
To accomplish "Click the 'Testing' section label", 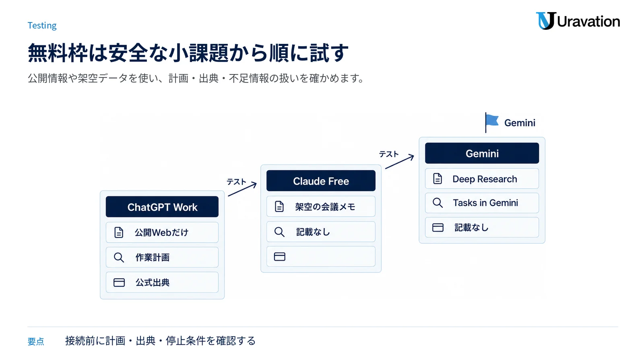I will (x=42, y=25).
